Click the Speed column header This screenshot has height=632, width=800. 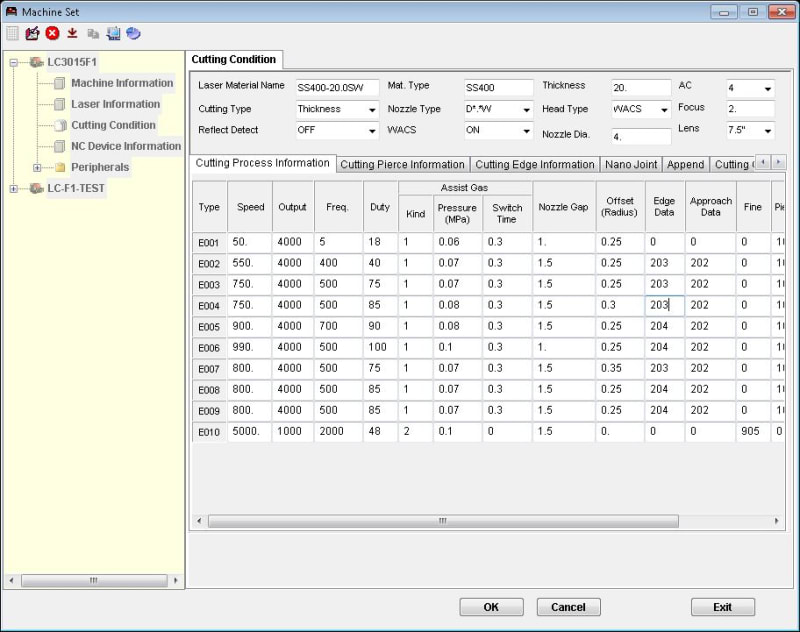click(250, 207)
